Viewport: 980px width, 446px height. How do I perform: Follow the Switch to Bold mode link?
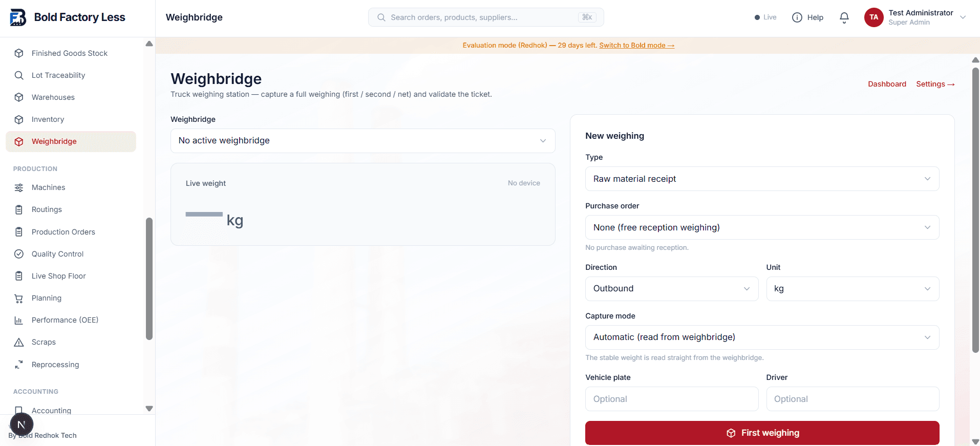[x=636, y=46]
